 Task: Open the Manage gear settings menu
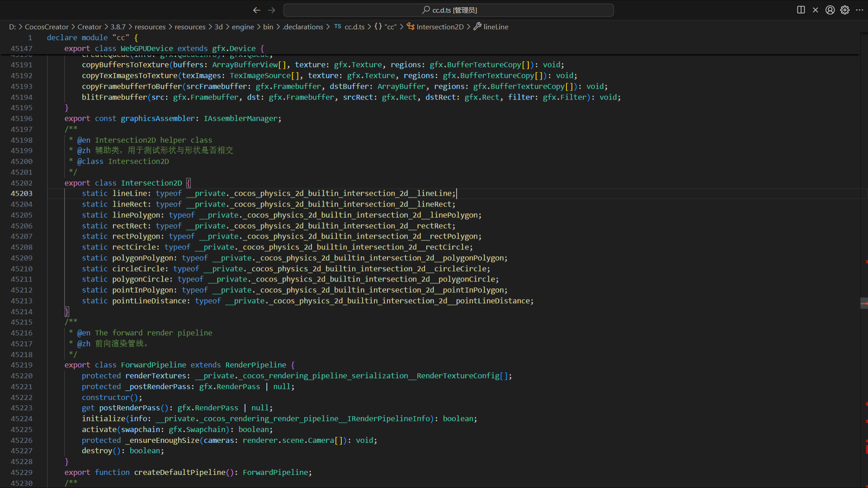[844, 10]
